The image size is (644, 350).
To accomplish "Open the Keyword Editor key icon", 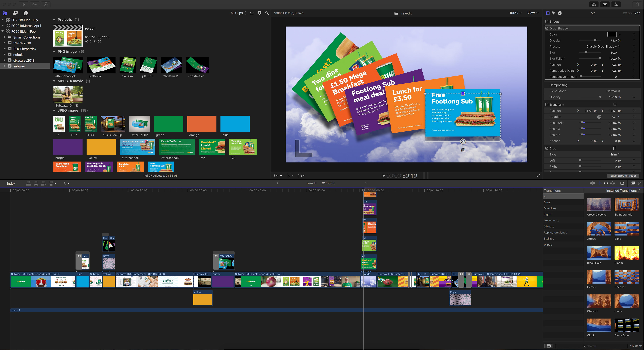I will coord(35,4).
